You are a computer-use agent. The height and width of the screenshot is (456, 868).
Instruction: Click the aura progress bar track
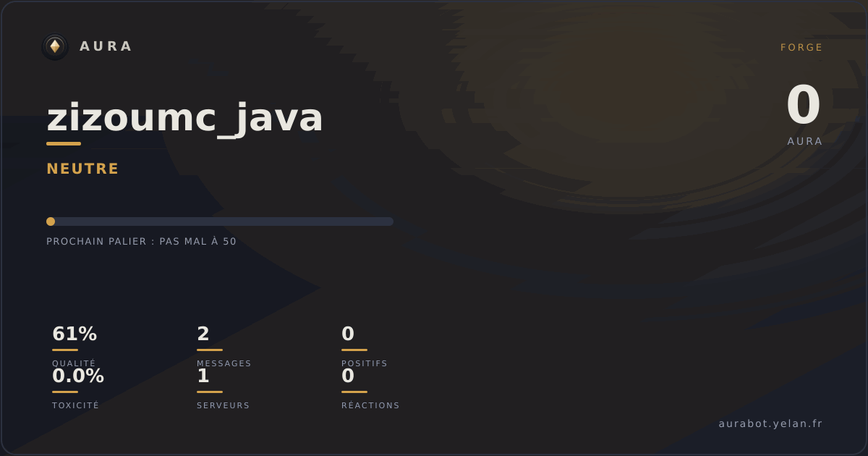tap(220, 221)
